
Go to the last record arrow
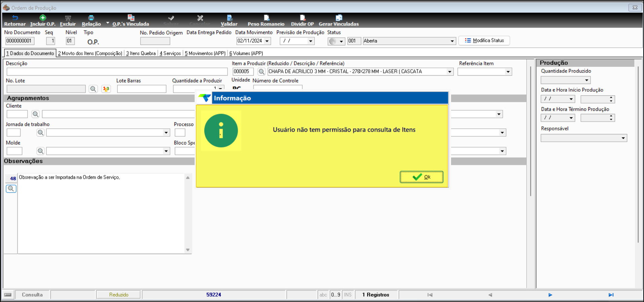point(611,295)
